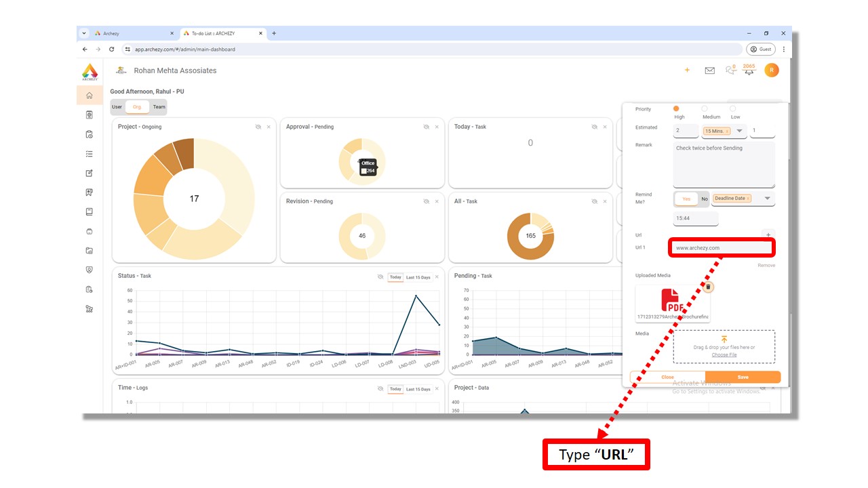Add another Url with plus icon
Image resolution: width=868 pixels, height=488 pixels.
(768, 235)
